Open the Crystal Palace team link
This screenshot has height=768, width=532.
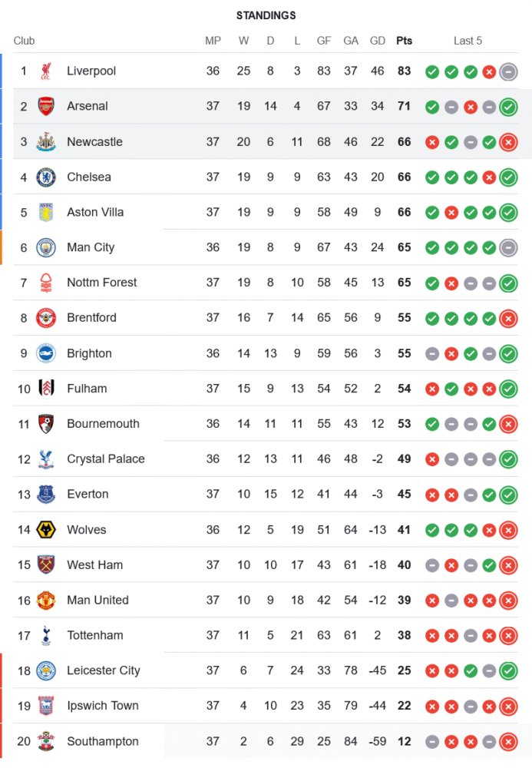tap(105, 459)
